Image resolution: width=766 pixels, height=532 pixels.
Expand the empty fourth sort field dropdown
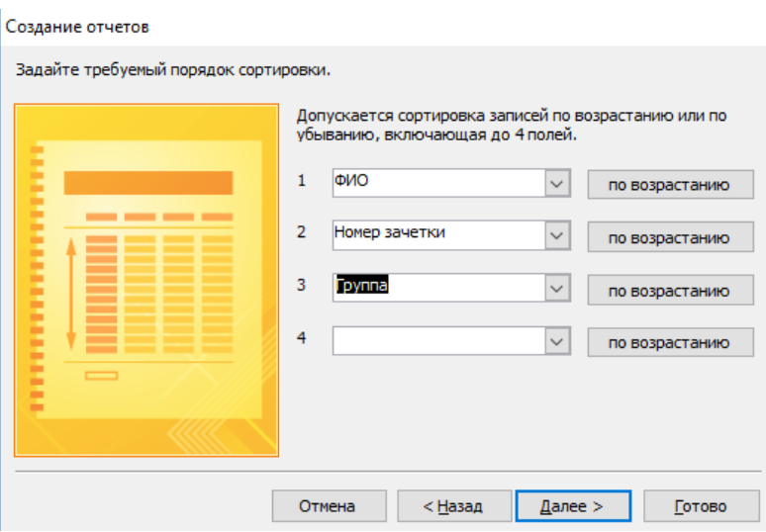557,341
